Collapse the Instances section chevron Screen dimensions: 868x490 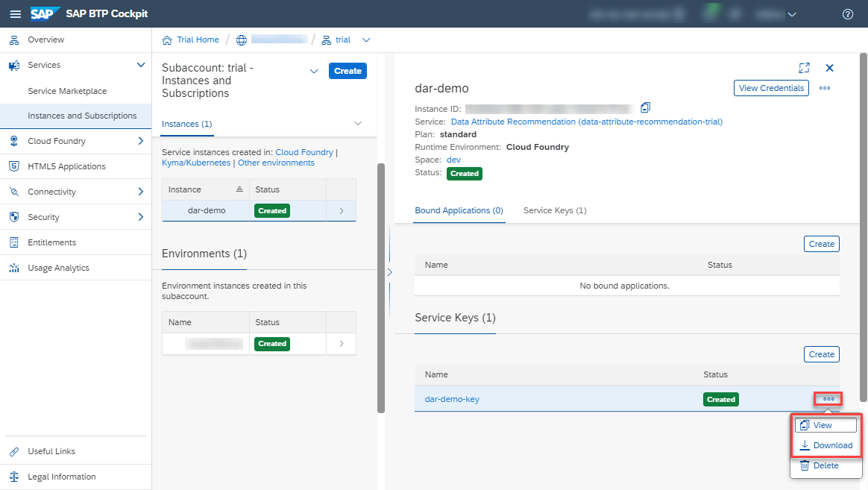pos(358,124)
